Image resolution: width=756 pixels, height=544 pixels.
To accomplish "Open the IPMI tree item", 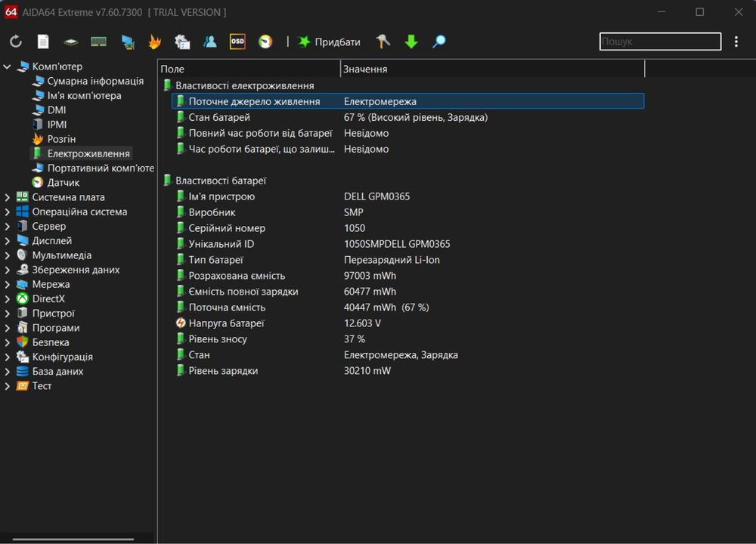I will [x=49, y=125].
